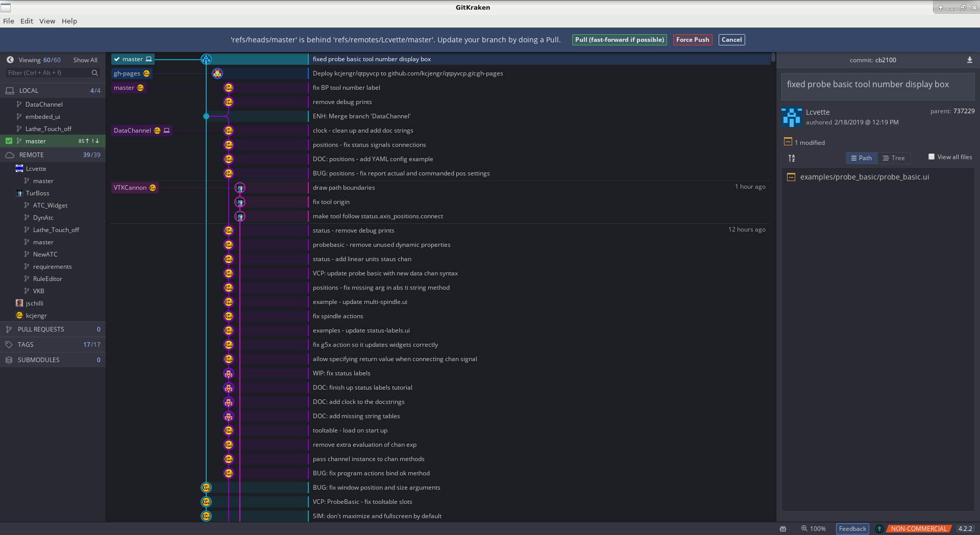Open the Feedback link in status bar

tap(852, 529)
